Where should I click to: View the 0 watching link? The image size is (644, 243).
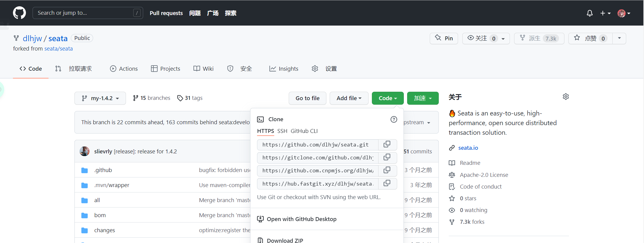(473, 210)
